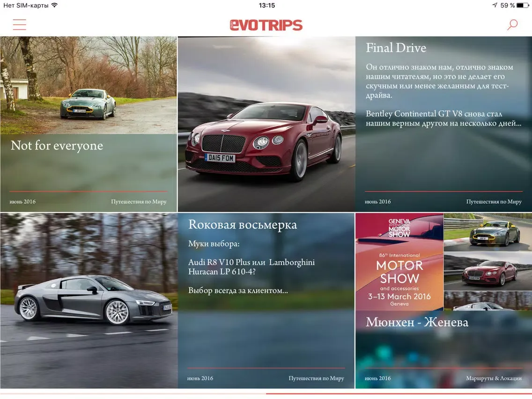Click 'июнь 2016' date under Роковая восьмерка

point(200,378)
